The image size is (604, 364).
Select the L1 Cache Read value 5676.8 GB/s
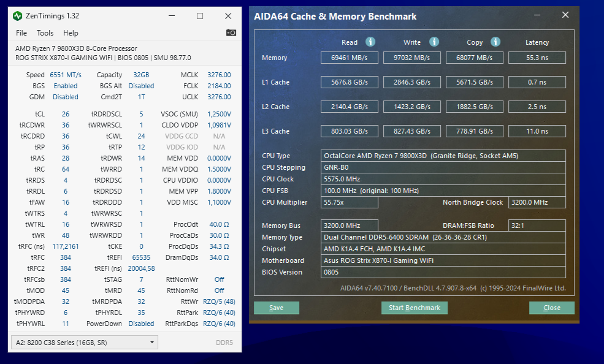coord(350,82)
